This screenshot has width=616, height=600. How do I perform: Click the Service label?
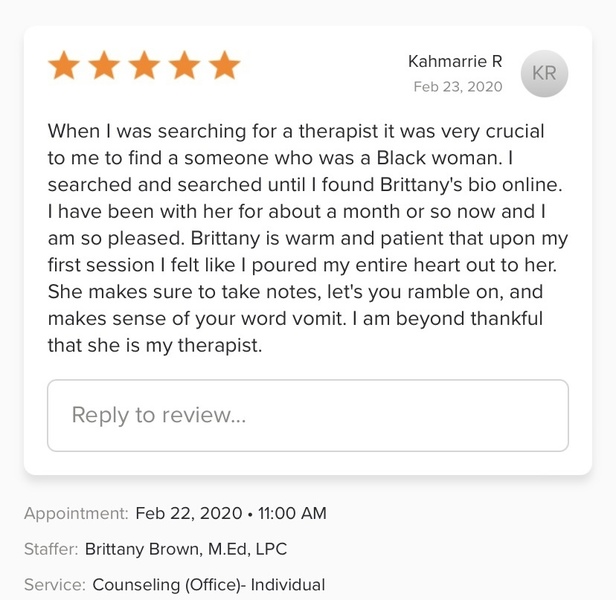54,585
